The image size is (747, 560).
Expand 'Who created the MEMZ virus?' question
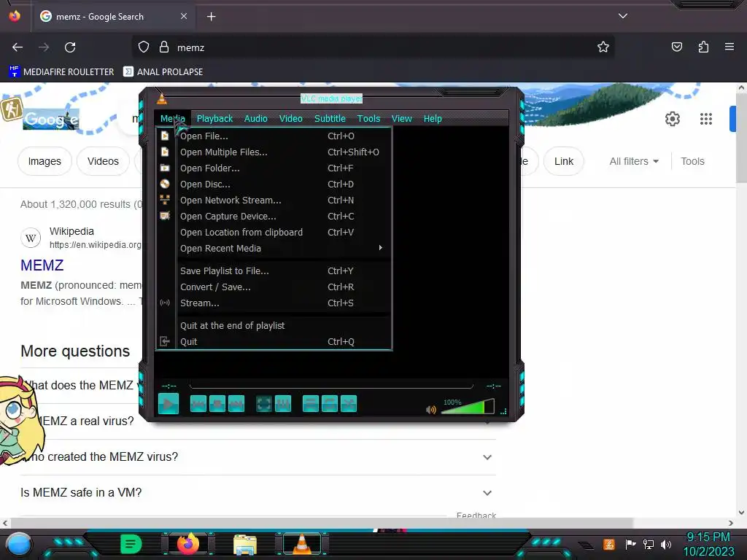(258, 457)
